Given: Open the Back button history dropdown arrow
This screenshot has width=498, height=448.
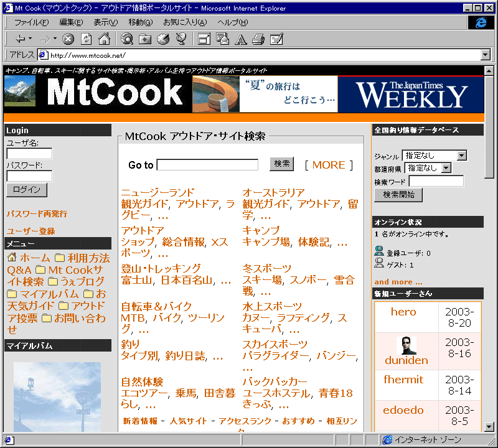Looking at the screenshot, I should click(x=30, y=39).
